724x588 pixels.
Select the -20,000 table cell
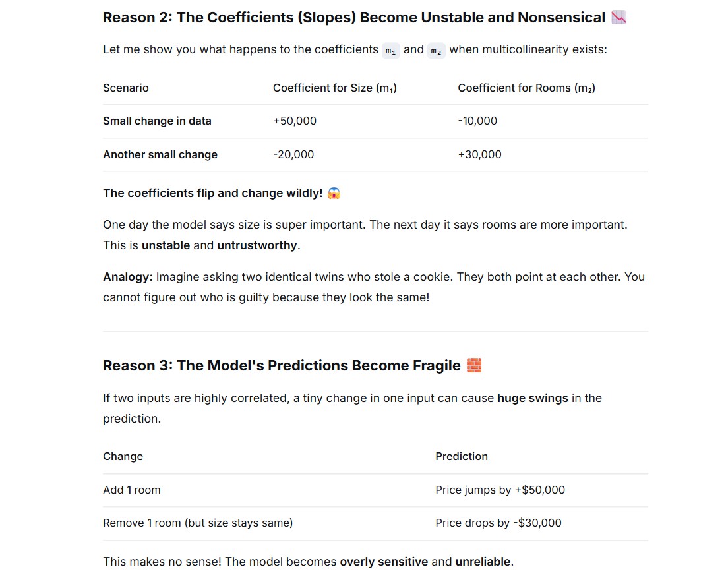293,155
